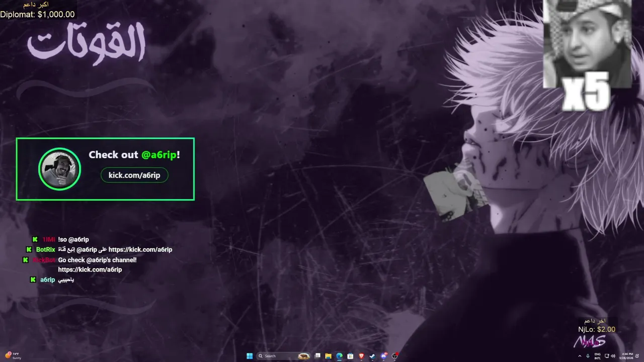Click the Check out @a6rip! heading
The image size is (644, 362).
pyautogui.click(x=134, y=155)
